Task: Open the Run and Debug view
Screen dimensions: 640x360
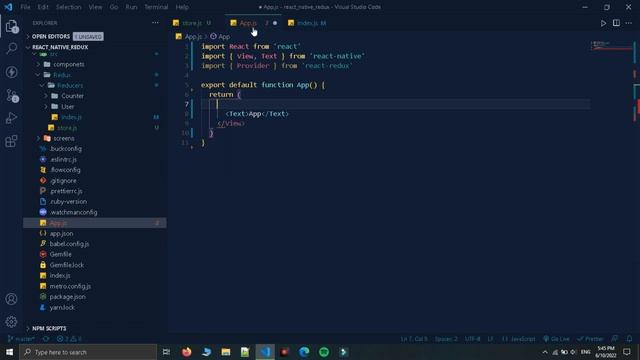Action: (11, 118)
